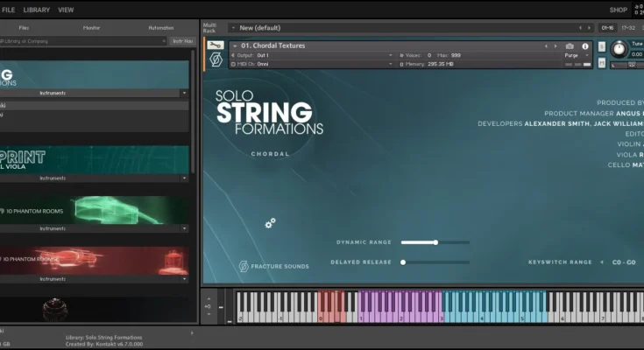Open the instrument info icon
Viewport: 644px width, 350px height.
[585, 46]
